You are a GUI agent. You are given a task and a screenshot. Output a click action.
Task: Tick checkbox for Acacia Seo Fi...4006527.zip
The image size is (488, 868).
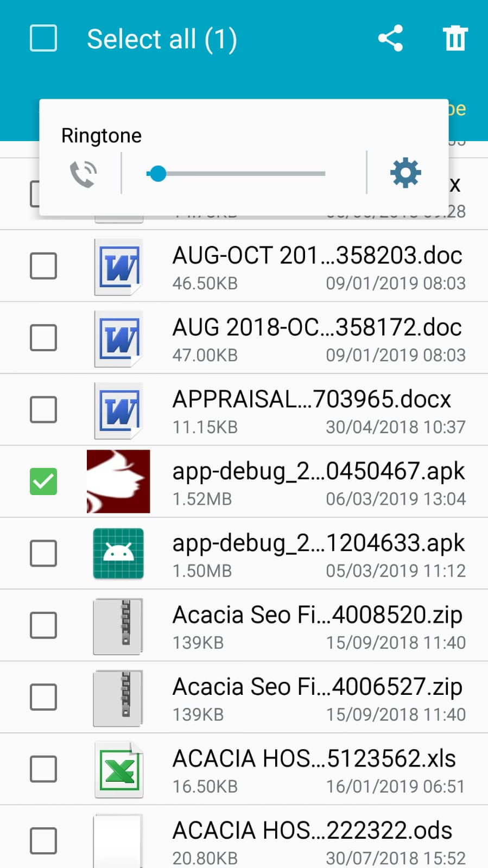43,697
